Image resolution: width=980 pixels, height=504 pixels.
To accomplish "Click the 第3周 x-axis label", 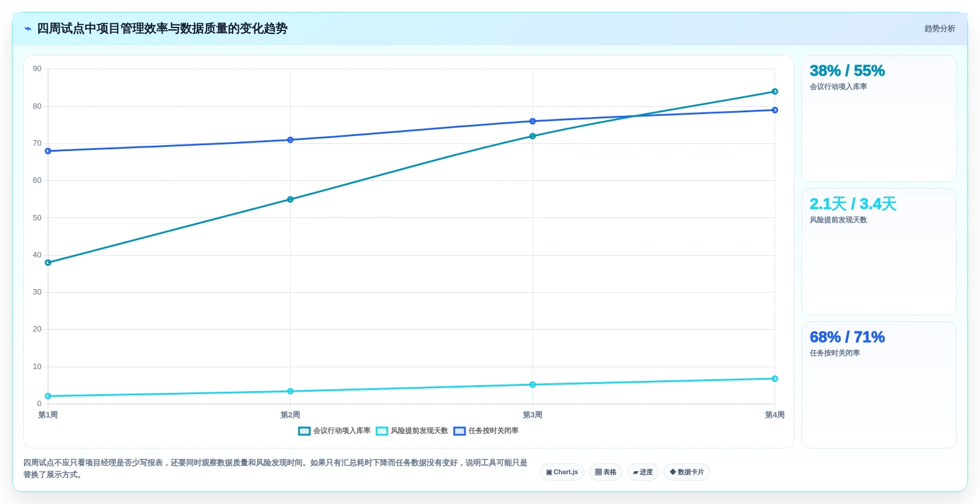I will pyautogui.click(x=532, y=415).
